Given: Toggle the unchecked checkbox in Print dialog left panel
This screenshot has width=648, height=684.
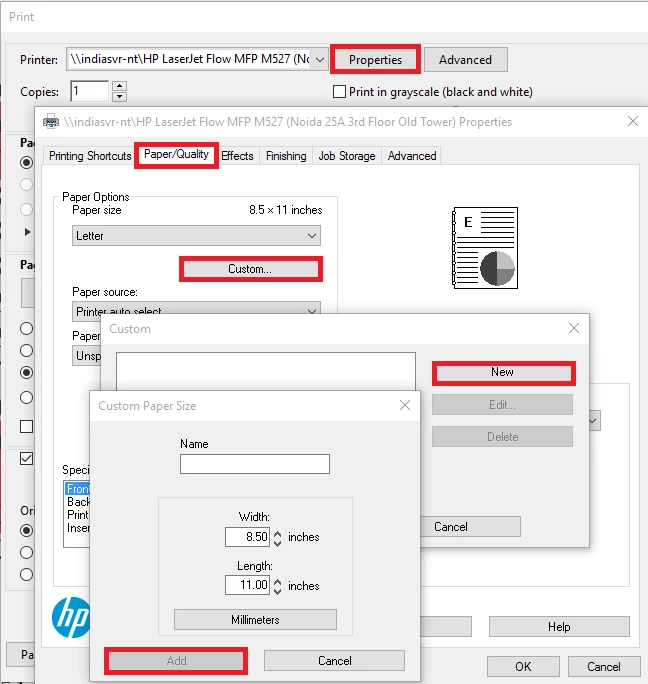Looking at the screenshot, I should 27,426.
